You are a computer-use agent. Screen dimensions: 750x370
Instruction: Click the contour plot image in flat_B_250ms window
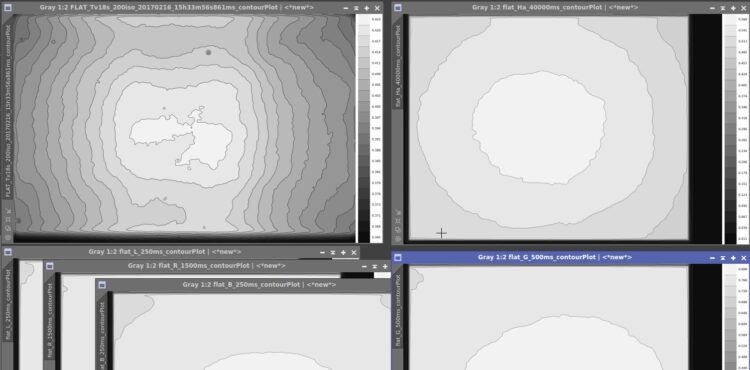252,331
